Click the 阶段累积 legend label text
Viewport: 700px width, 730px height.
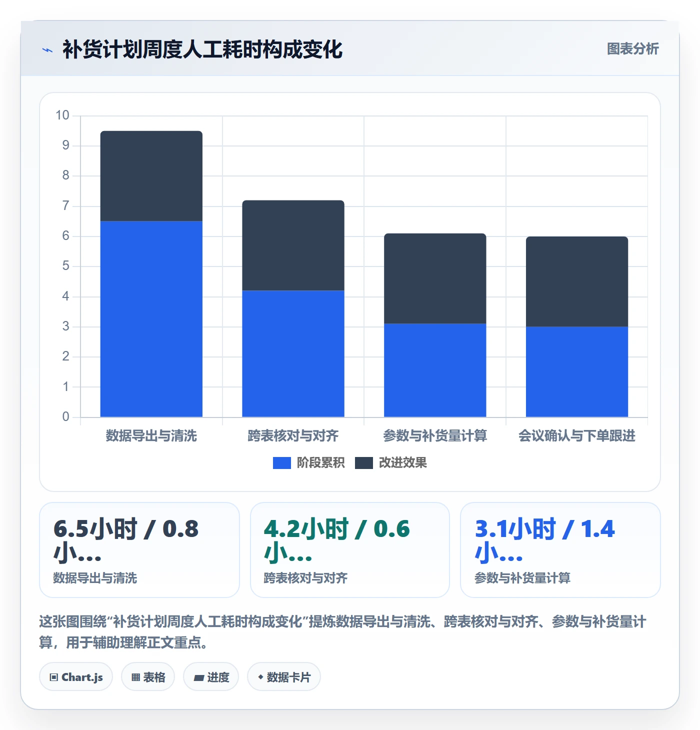[320, 463]
